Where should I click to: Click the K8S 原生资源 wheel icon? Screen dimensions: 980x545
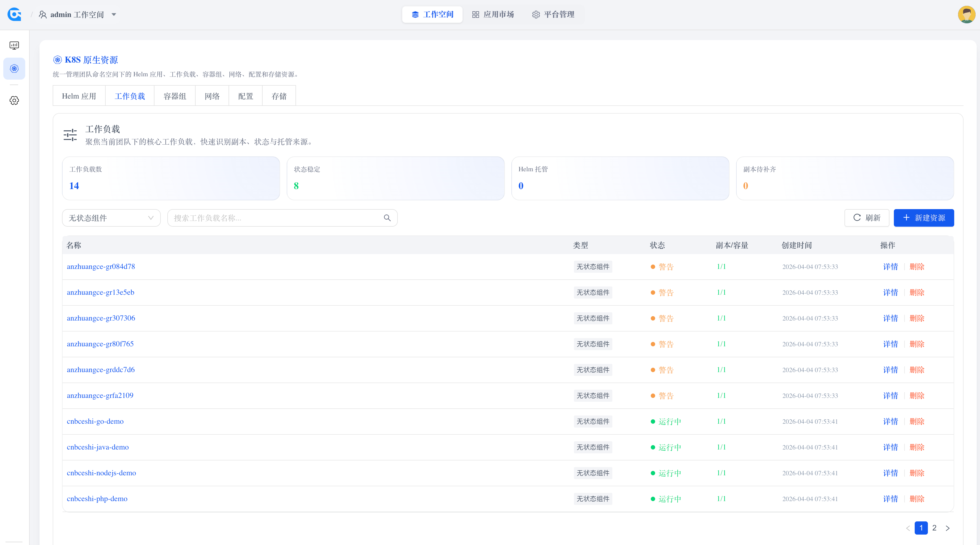click(x=57, y=60)
